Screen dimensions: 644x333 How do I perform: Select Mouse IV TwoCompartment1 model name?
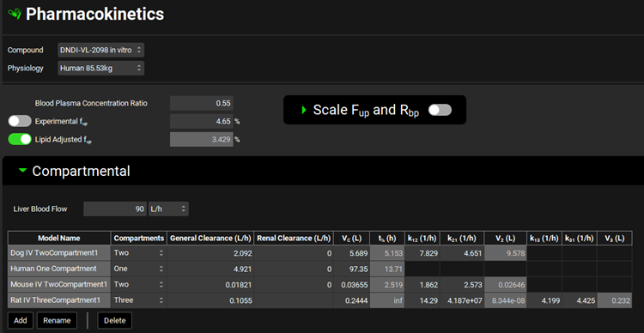(59, 285)
